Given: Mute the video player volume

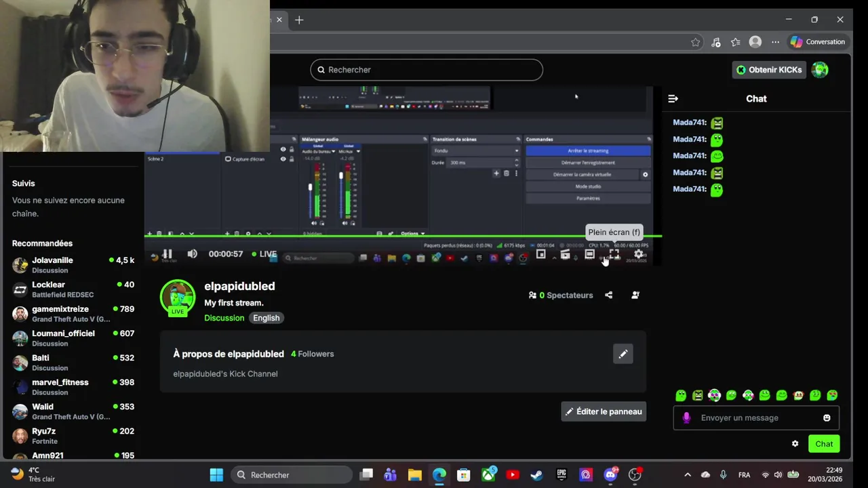Looking at the screenshot, I should [192, 254].
